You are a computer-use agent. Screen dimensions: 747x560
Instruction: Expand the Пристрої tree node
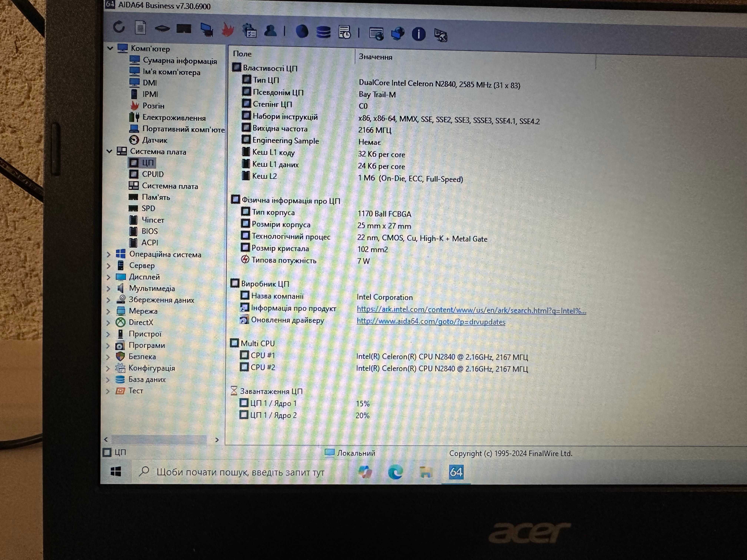coord(108,334)
